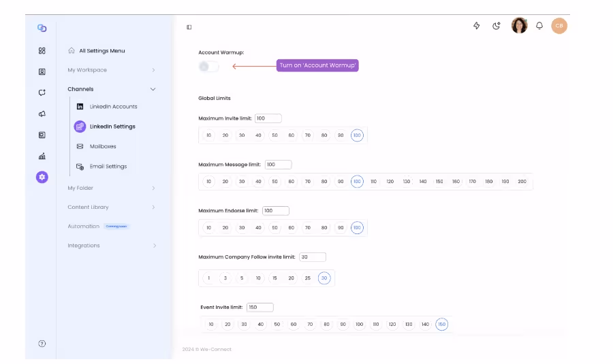613x364 pixels.
Task: Expand the Integrations chevron
Action: tap(155, 246)
